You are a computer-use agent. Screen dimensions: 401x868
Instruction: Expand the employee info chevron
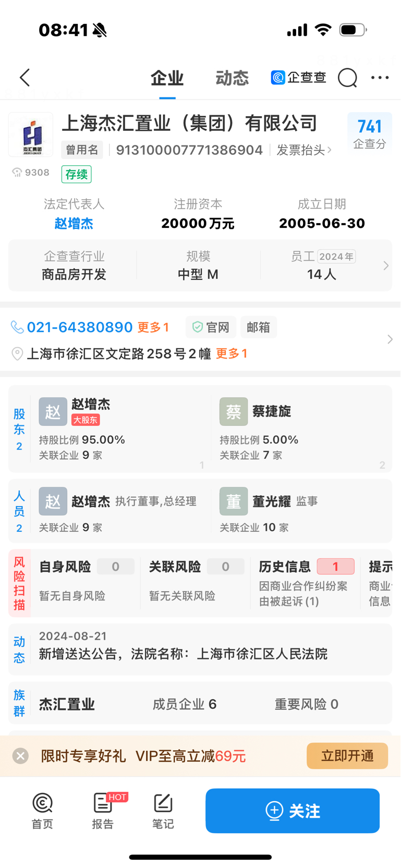point(386,265)
